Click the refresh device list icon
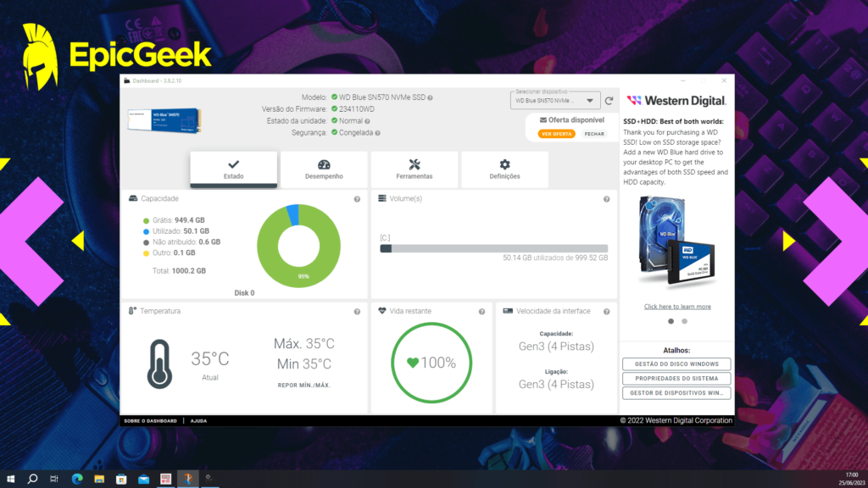868x488 pixels. coord(609,101)
